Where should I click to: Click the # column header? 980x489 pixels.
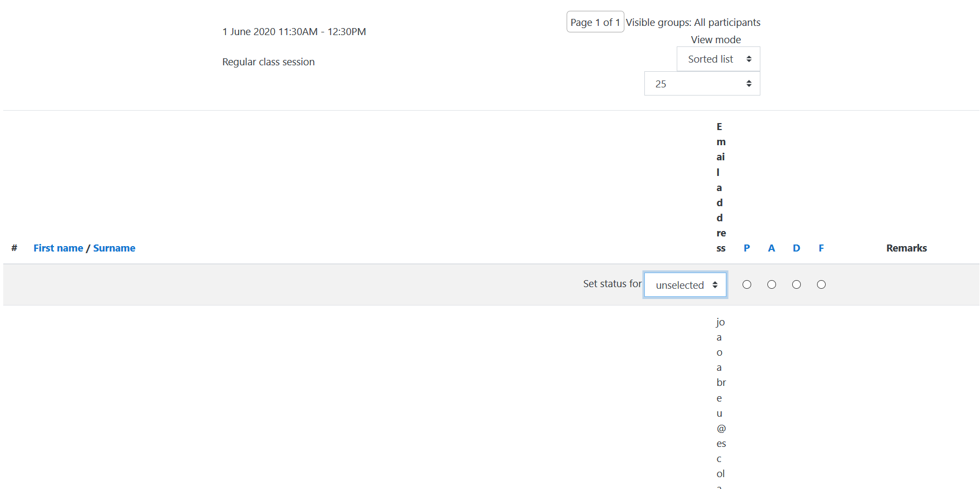13,248
